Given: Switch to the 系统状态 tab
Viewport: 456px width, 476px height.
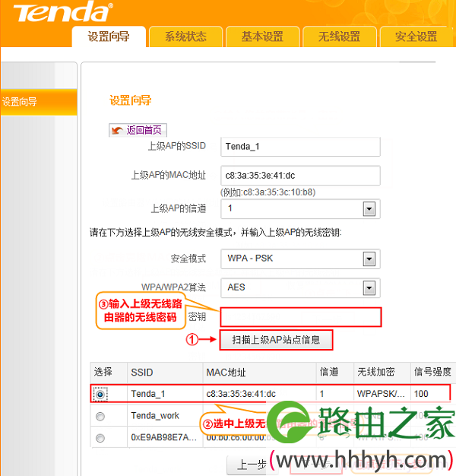Looking at the screenshot, I should 185,36.
